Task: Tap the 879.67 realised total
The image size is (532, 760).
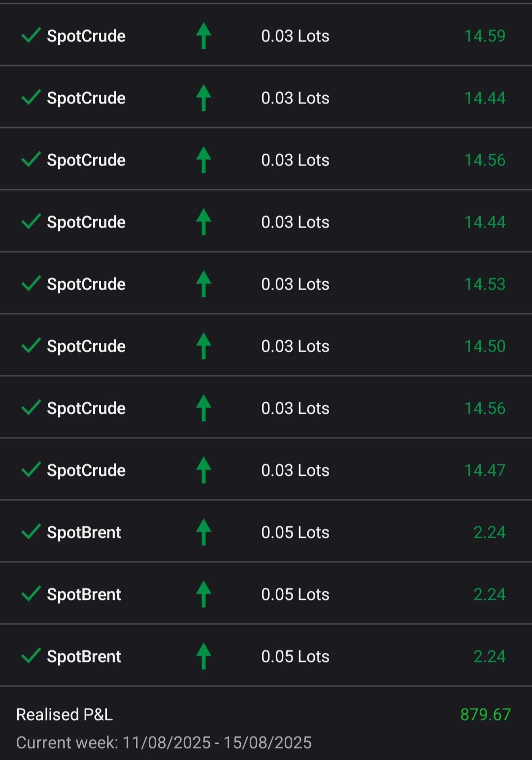Action: [485, 714]
